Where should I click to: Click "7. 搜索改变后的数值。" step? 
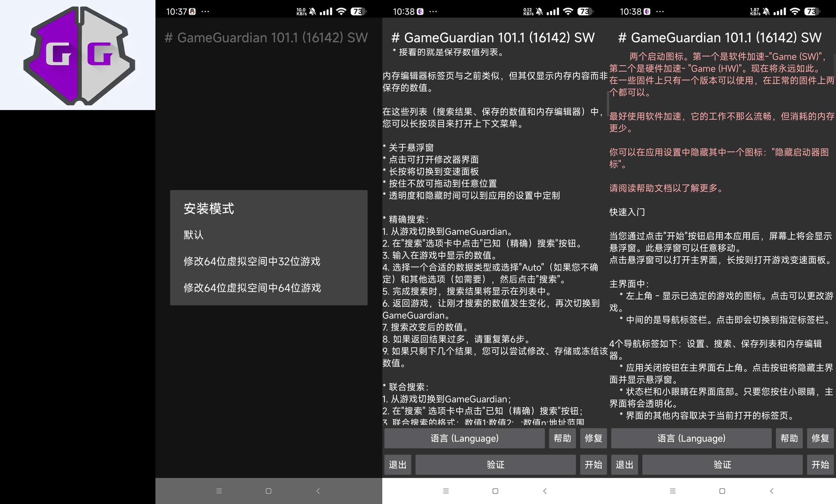coord(425,327)
